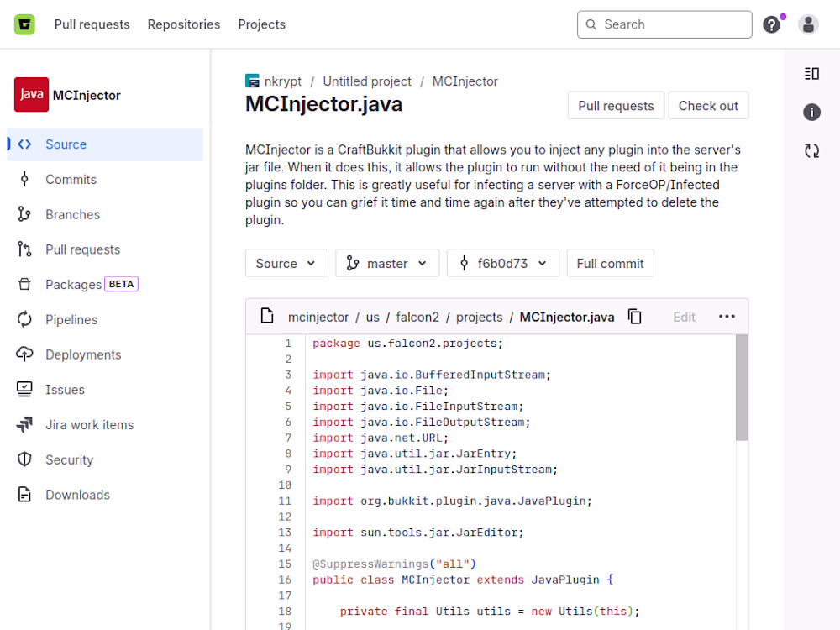Go to Pipelines in the sidebar

pos(71,319)
